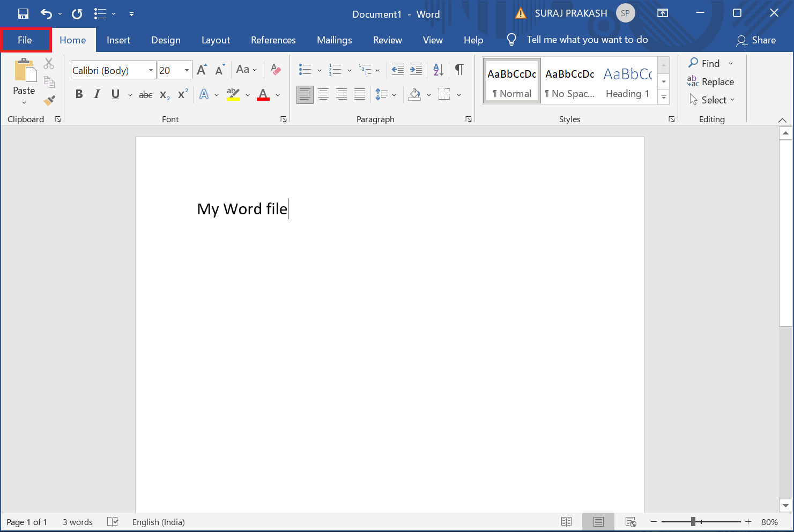794x532 pixels.
Task: Increase font size with the large A
Action: (202, 70)
